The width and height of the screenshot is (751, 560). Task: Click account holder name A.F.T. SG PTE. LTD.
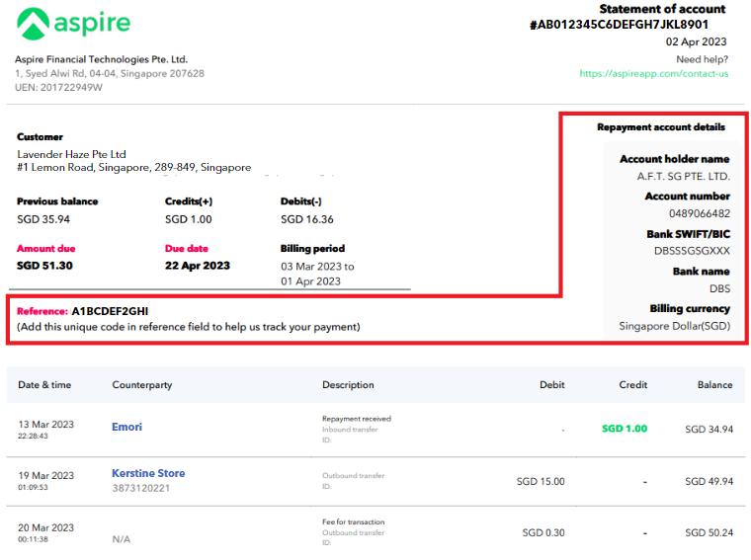(x=684, y=177)
